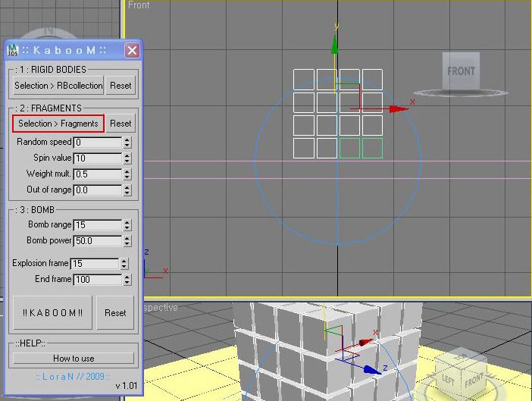The height and width of the screenshot is (401, 532).
Task: Open the How to use help
Action: coord(74,359)
